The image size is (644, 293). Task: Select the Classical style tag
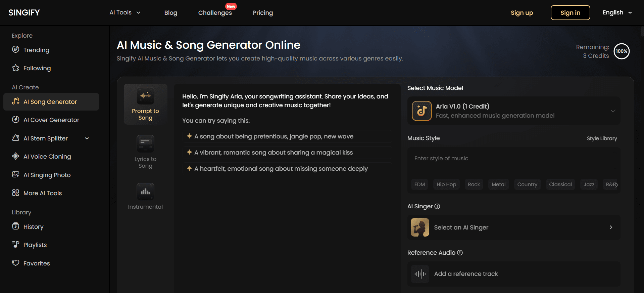pos(560,184)
